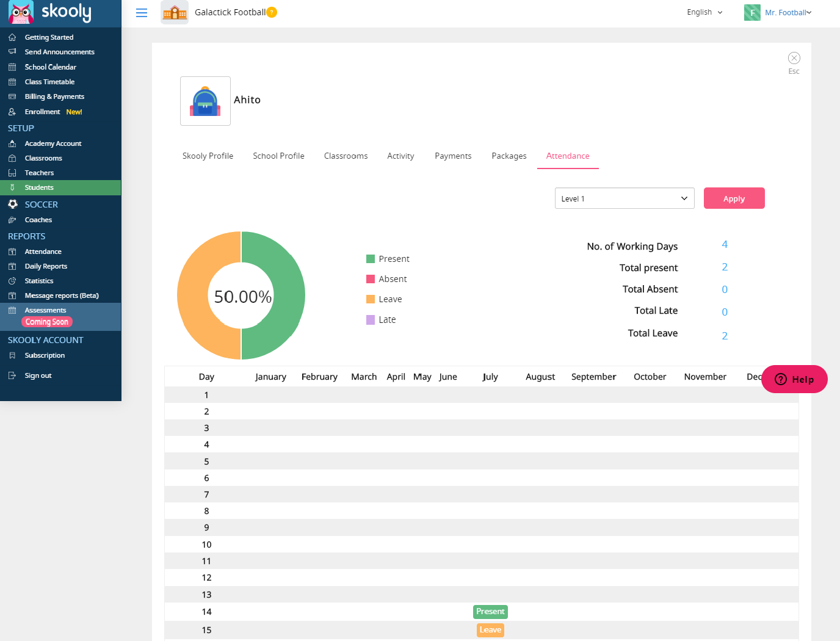Switch to the Skooly Profile tab
Viewport: 840px width, 641px height.
point(208,156)
